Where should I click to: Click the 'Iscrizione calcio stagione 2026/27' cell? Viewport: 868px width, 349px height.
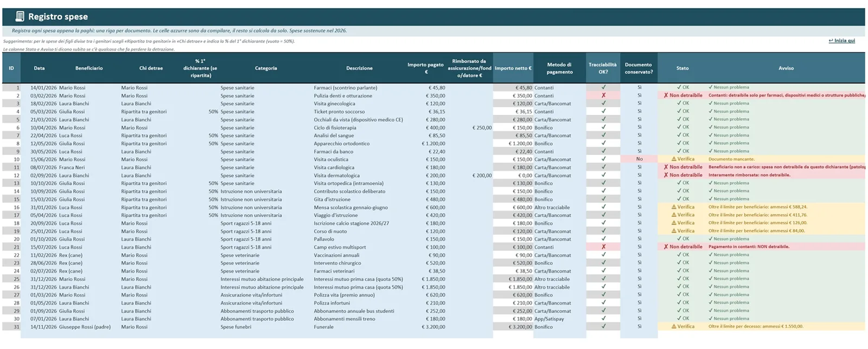[351, 223]
